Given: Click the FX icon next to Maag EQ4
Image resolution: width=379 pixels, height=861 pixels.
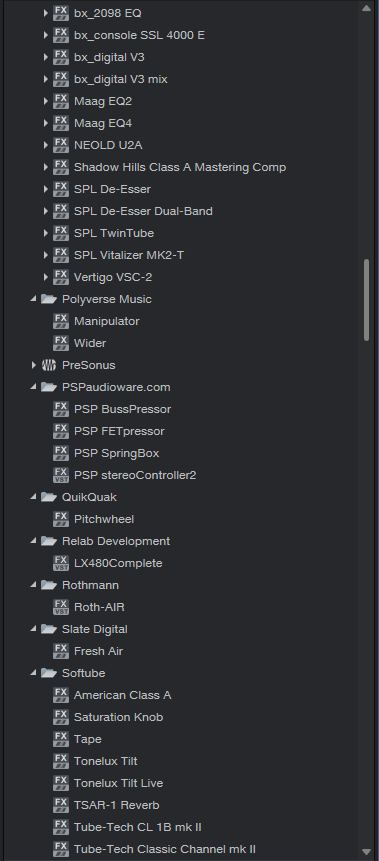Looking at the screenshot, I should tap(61, 123).
